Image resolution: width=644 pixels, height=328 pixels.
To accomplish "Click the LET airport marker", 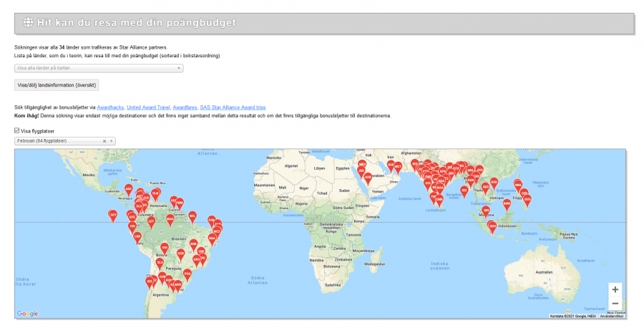I will tap(151, 221).
